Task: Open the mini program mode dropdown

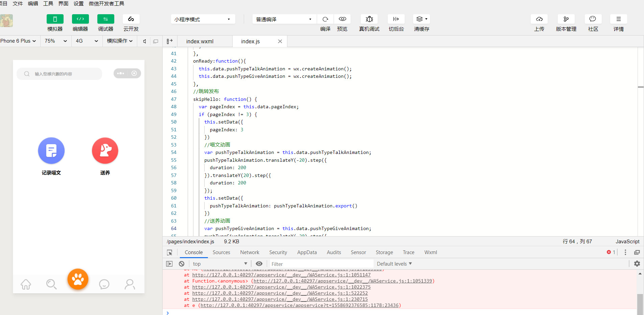Action: [202, 19]
